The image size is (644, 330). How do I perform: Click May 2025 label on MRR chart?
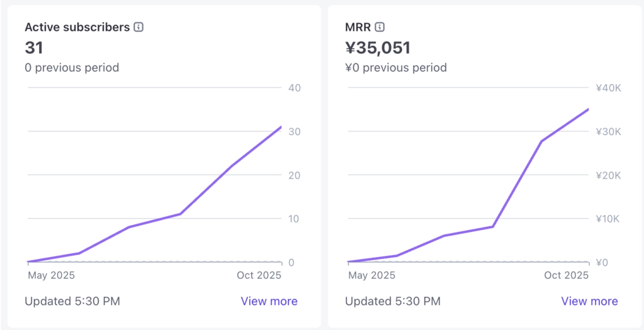[372, 275]
